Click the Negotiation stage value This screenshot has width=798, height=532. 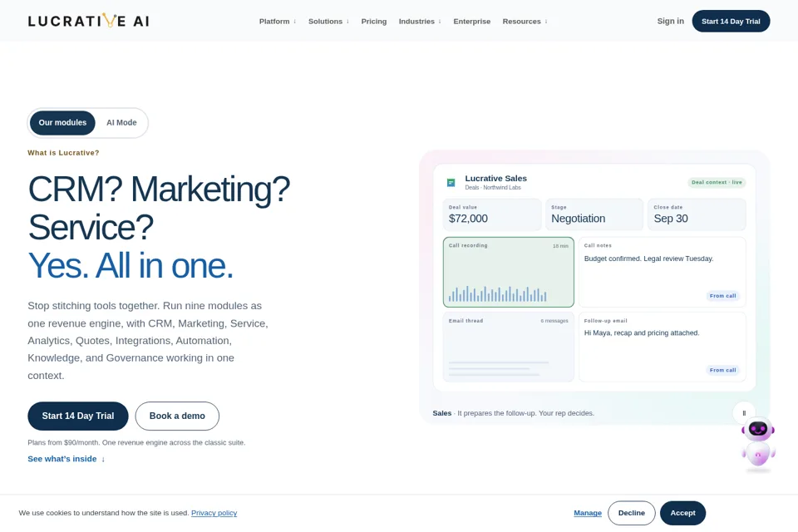click(579, 219)
